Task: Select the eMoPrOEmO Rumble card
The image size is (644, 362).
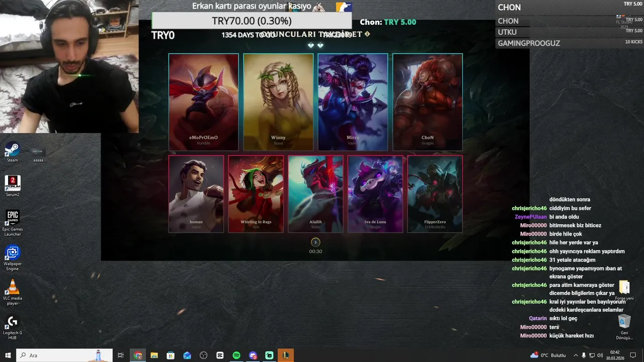Action: click(x=203, y=102)
